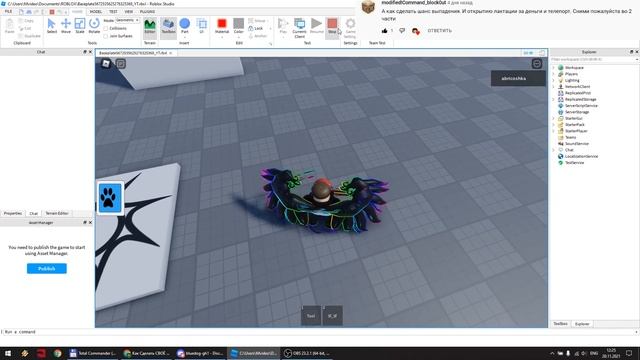
Task: Switch to the Terrain Editor panel tab
Action: point(57,213)
